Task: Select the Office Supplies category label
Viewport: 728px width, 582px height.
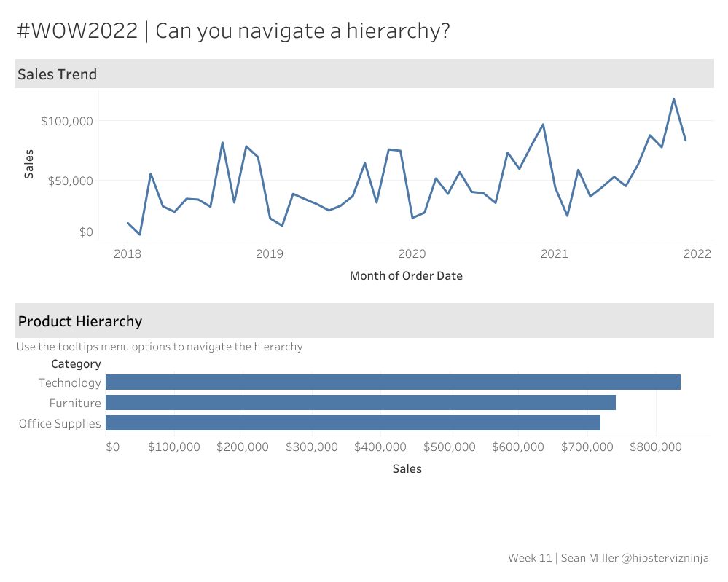Action: [60, 423]
